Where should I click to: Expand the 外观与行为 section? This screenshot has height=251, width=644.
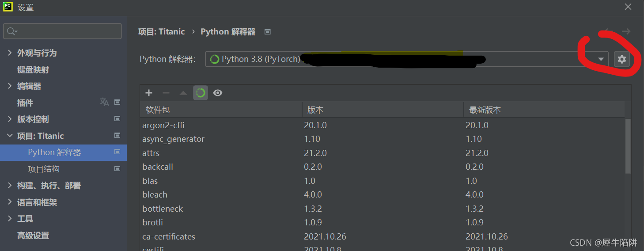(10, 53)
